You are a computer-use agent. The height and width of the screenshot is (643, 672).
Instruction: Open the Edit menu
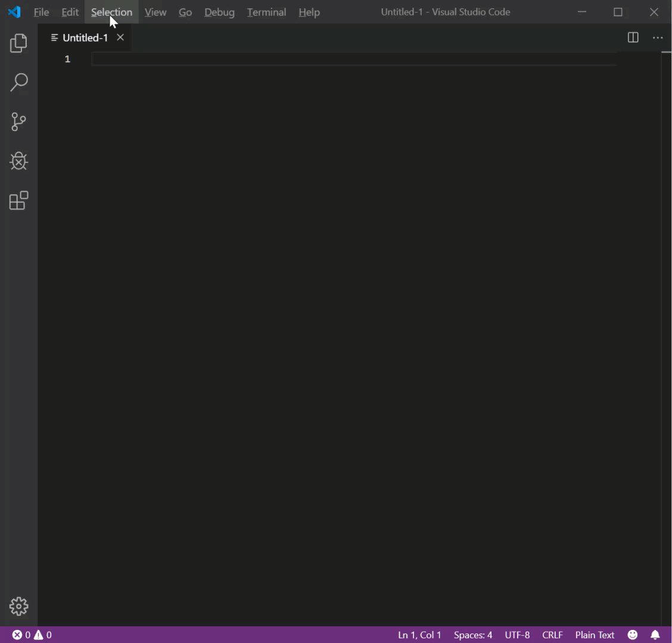70,12
